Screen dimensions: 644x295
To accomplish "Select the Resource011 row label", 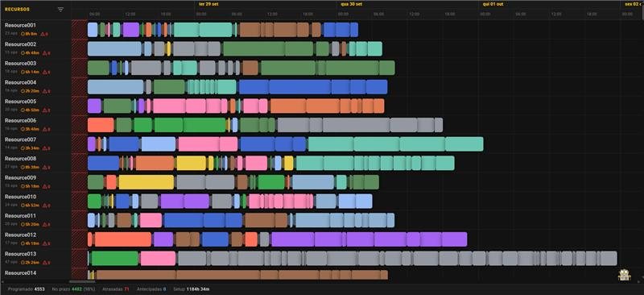I will point(21,216).
